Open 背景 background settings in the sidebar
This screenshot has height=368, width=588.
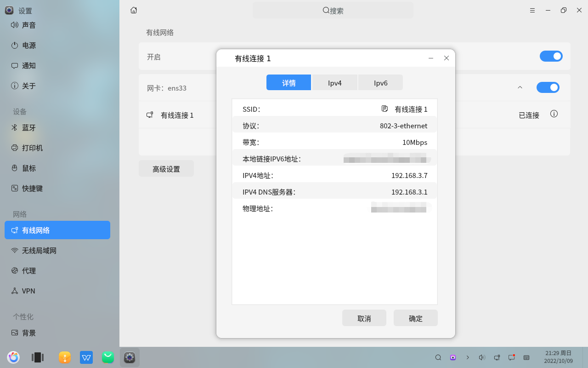click(x=57, y=333)
